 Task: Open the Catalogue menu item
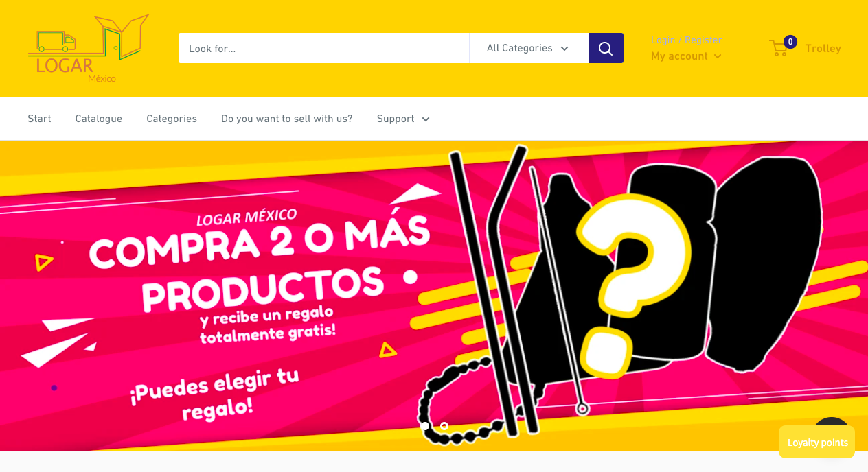tap(99, 119)
